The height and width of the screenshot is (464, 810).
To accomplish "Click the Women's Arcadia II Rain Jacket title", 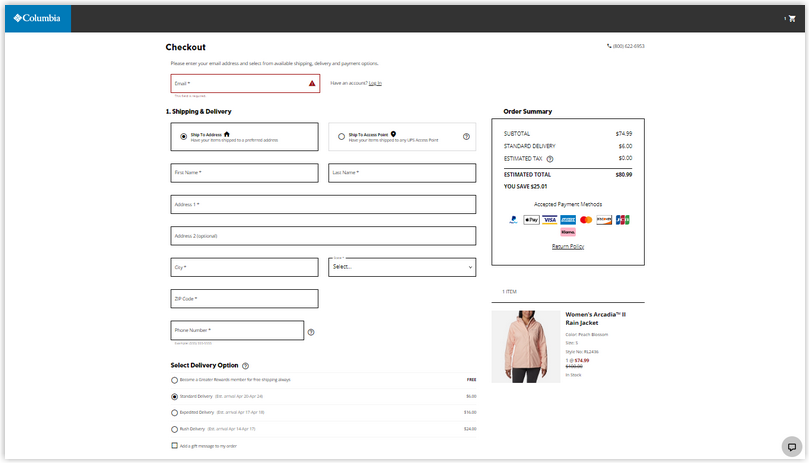I will pos(595,318).
